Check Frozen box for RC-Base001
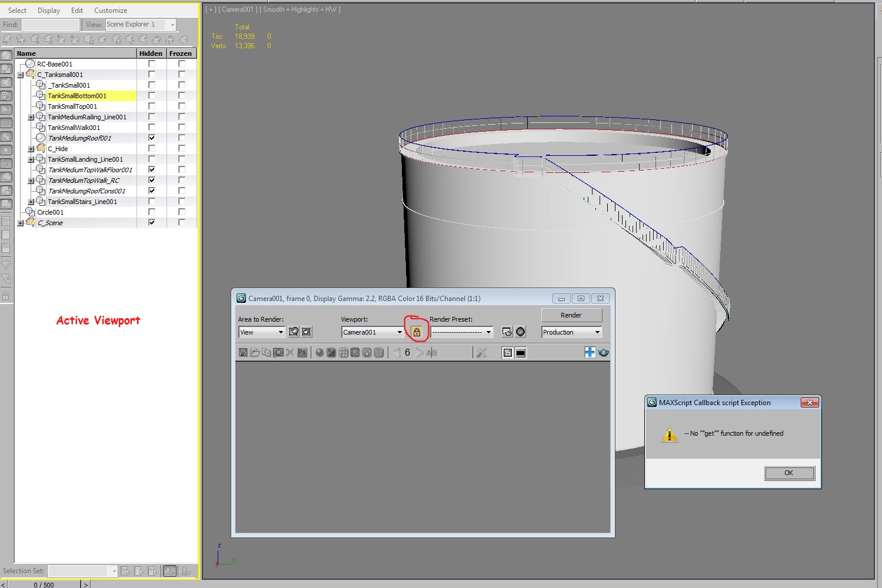Viewport: 882px width, 588px height. tap(182, 64)
